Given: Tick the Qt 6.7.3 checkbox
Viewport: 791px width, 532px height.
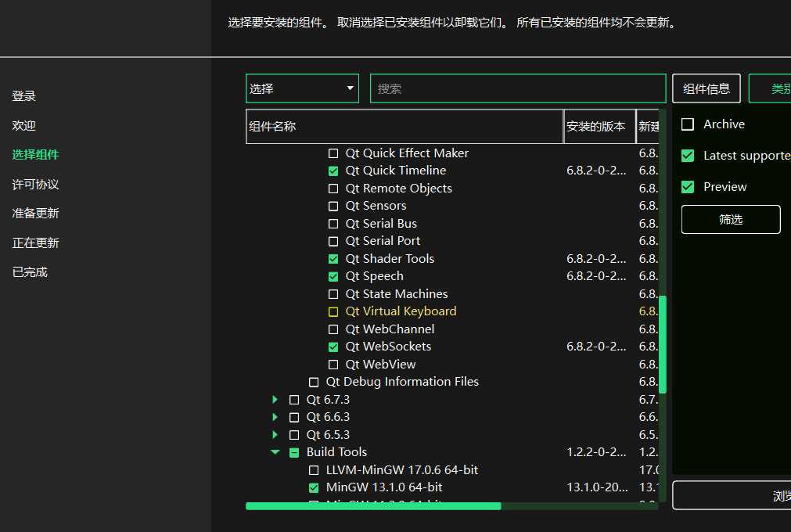Looking at the screenshot, I should point(294,400).
